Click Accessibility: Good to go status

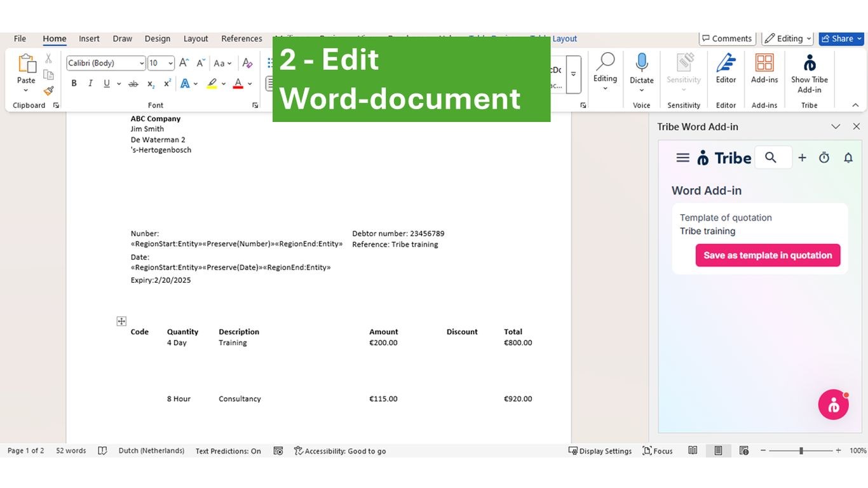340,451
